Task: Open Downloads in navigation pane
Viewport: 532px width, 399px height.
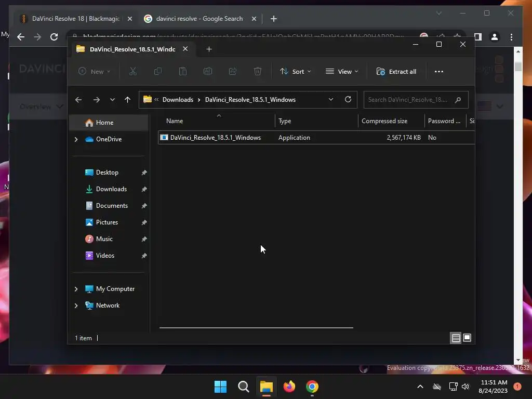Action: click(109, 189)
